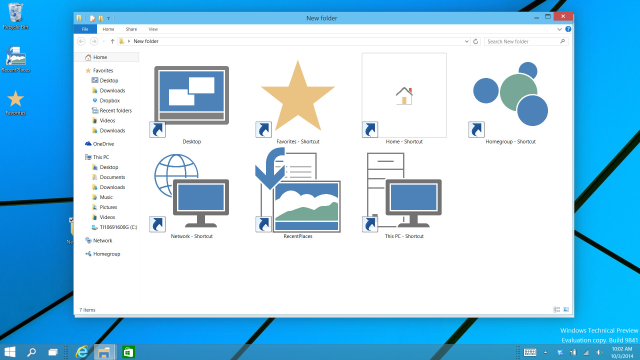Click the Recycle Bin desktop icon

pos(16,16)
